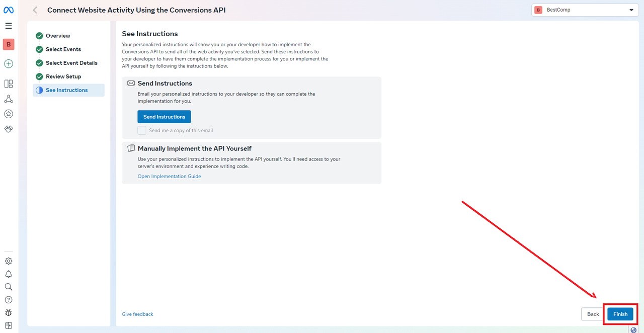Click the star circle icon in sidebar

[x=9, y=114]
